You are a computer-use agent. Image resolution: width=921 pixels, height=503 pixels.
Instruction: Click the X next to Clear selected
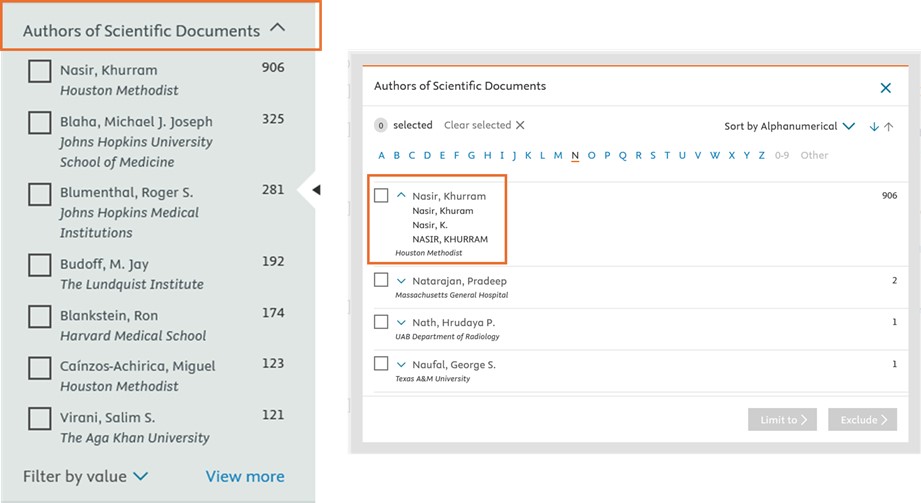click(520, 126)
